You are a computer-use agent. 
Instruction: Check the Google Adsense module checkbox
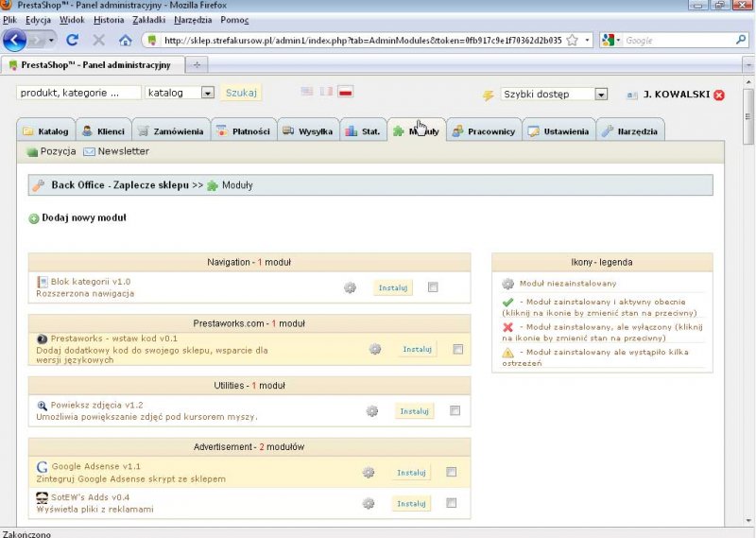[451, 472]
